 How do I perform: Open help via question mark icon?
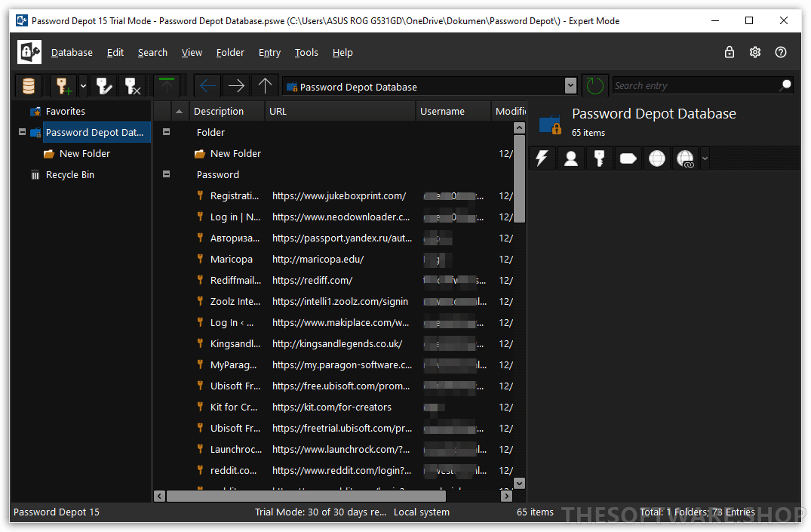click(x=781, y=52)
